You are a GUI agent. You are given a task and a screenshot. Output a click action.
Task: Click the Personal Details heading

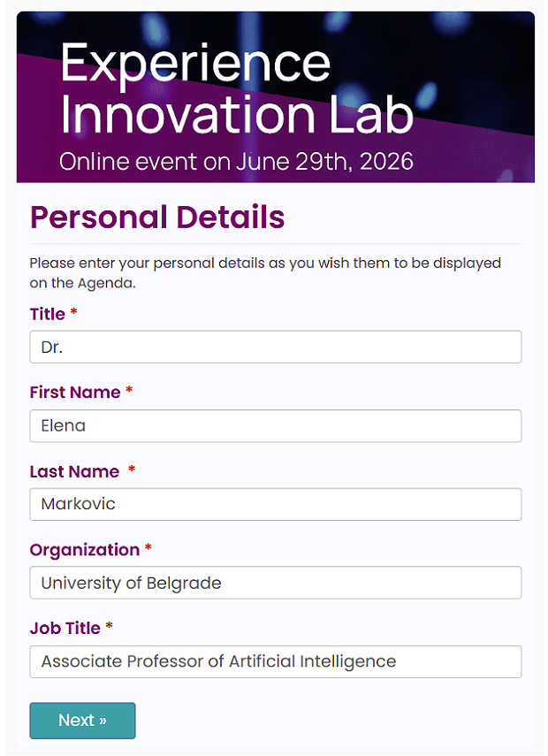click(157, 217)
